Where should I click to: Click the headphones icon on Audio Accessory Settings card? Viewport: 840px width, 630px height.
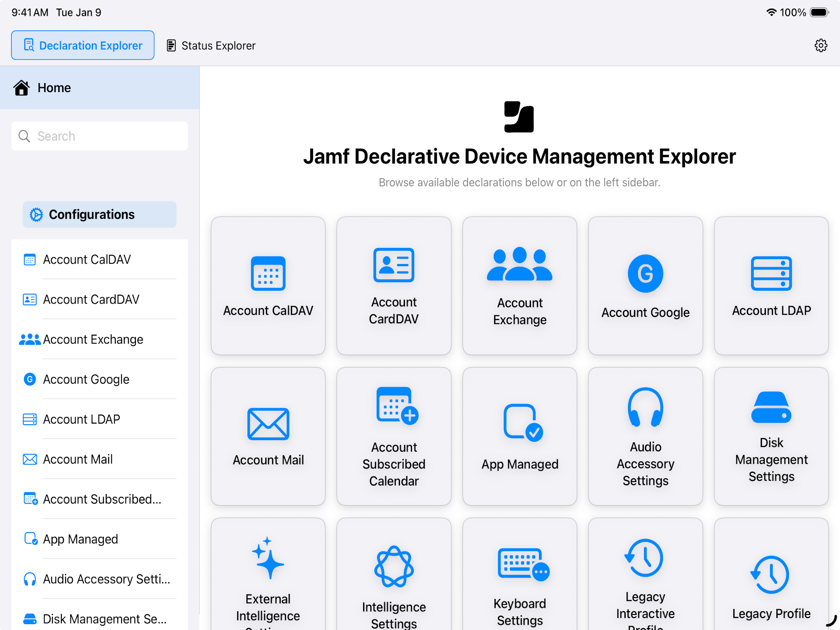(x=645, y=407)
